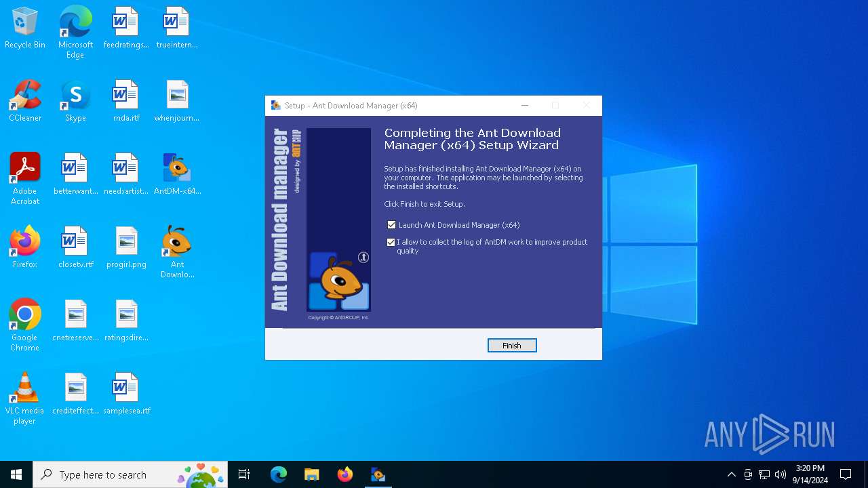The width and height of the screenshot is (868, 488).
Task: Select the needsartist document icon
Action: click(126, 175)
